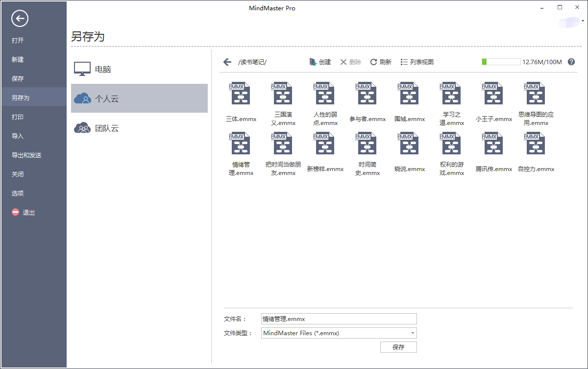Click the cloud storage usage bar
588x369 pixels.
pos(501,62)
